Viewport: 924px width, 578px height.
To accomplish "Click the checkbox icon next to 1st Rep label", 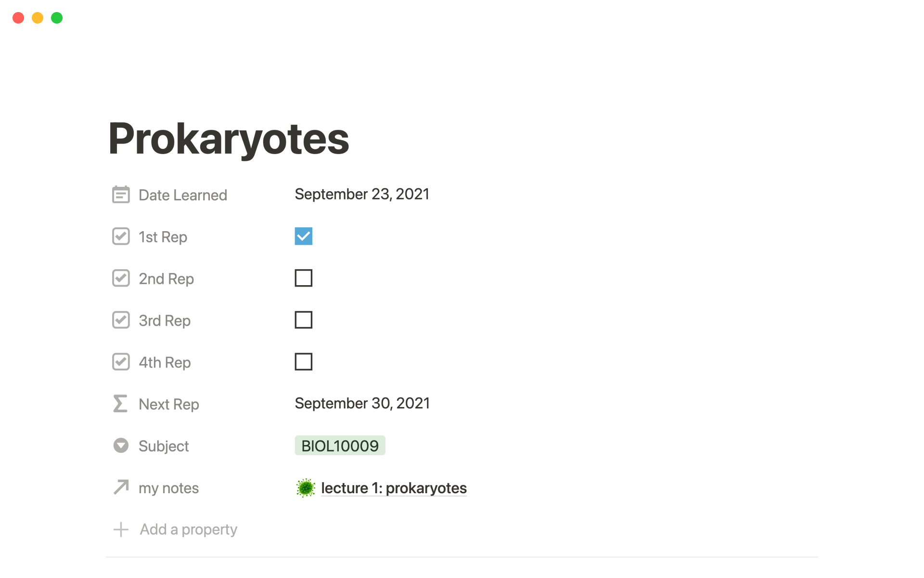I will (121, 236).
